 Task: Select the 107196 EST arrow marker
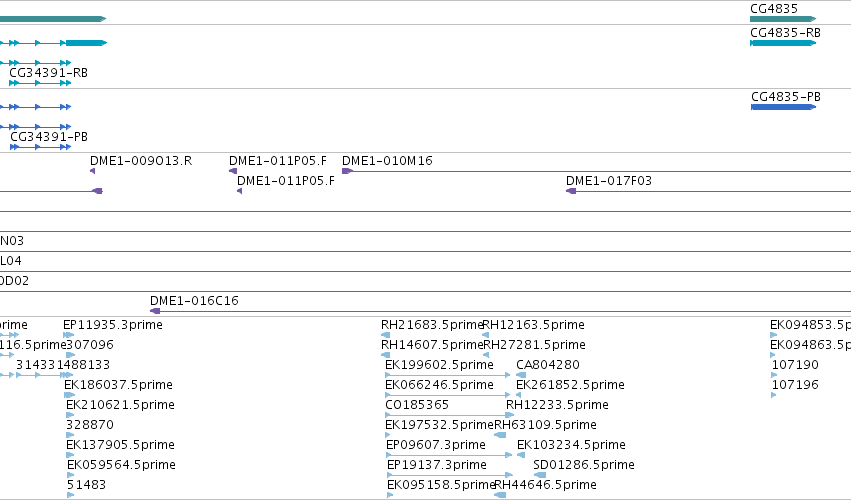pyautogui.click(x=774, y=395)
